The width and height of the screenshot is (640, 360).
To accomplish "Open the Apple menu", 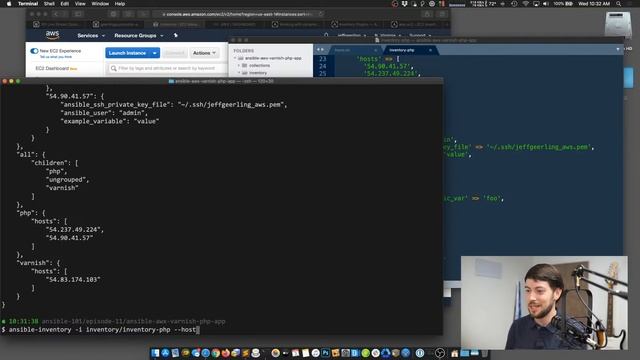I will point(9,4).
